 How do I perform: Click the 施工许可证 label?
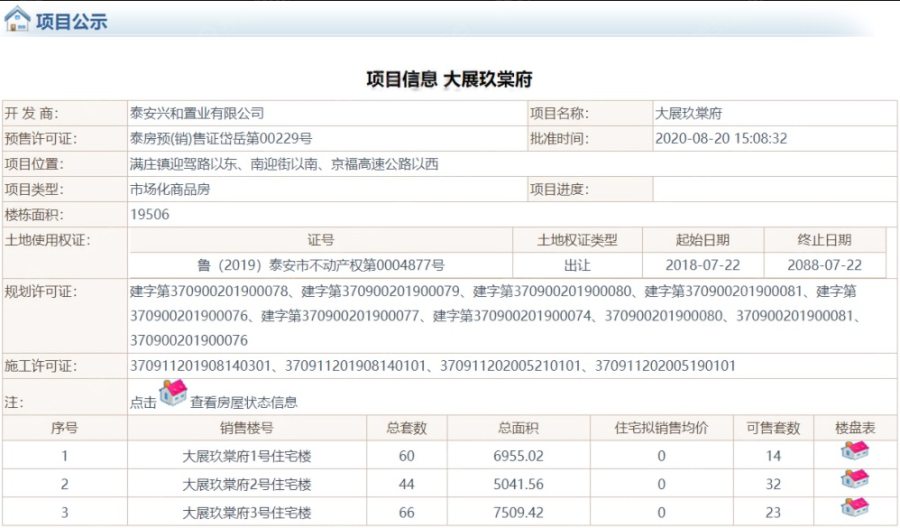[41, 366]
